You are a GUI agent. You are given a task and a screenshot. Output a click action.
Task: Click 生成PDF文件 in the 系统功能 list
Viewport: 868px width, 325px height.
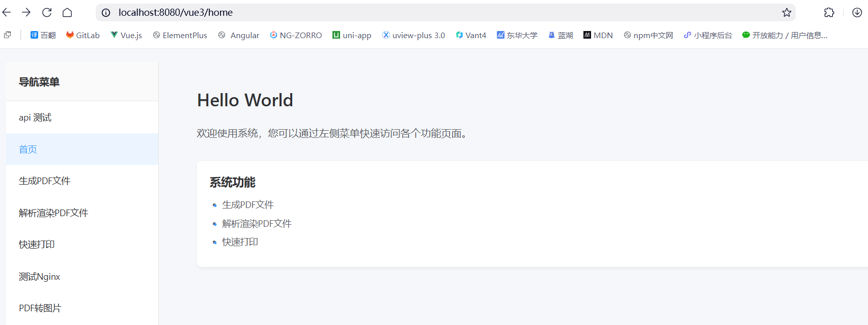[x=248, y=204]
